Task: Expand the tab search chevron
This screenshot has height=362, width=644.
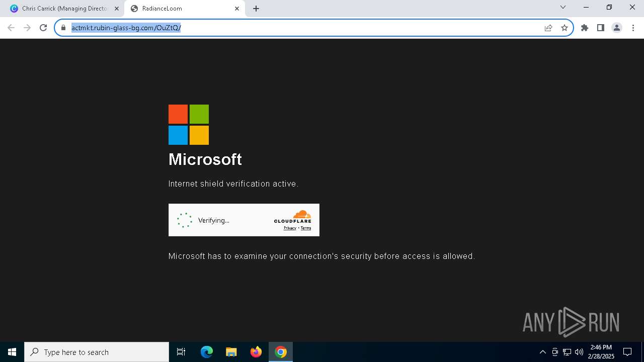Action: [x=563, y=7]
